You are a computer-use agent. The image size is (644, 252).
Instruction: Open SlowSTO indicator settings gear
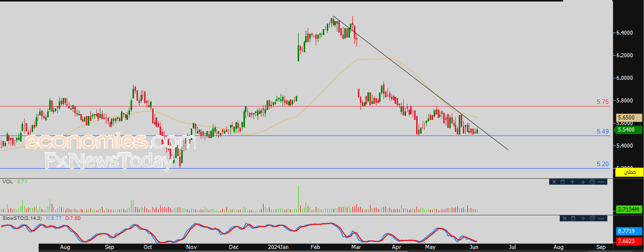pyautogui.click(x=592, y=218)
